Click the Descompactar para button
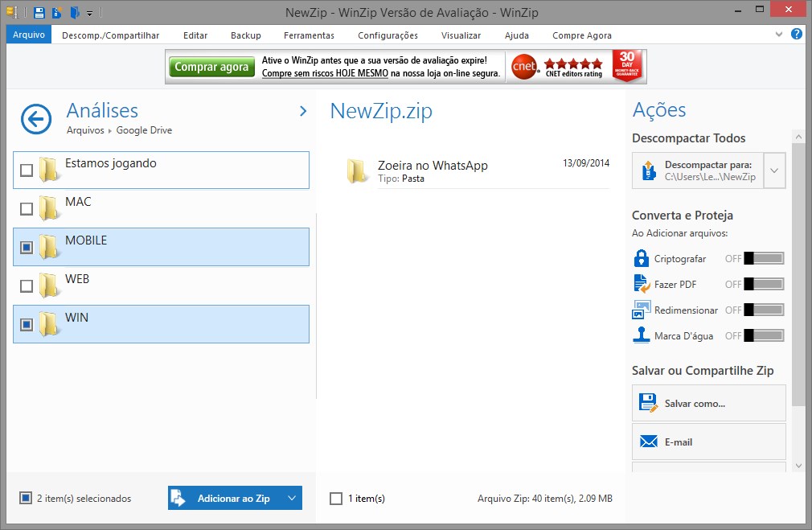 point(698,171)
